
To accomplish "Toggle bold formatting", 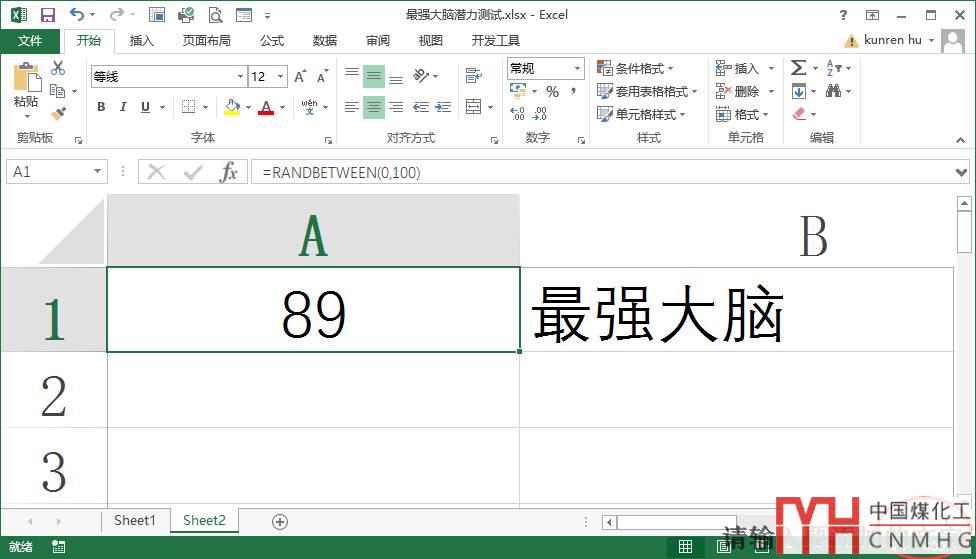I will 101,107.
